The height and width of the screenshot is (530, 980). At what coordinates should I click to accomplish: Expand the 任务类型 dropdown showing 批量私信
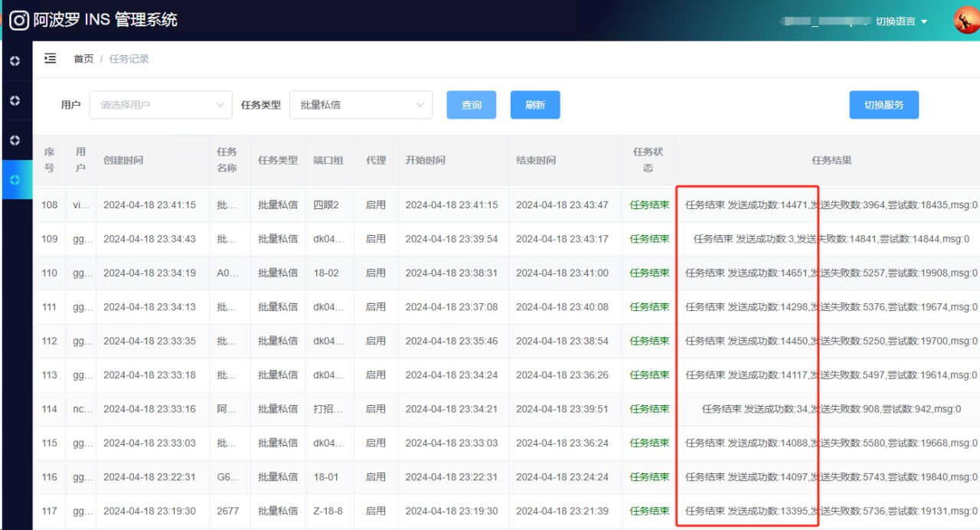361,105
